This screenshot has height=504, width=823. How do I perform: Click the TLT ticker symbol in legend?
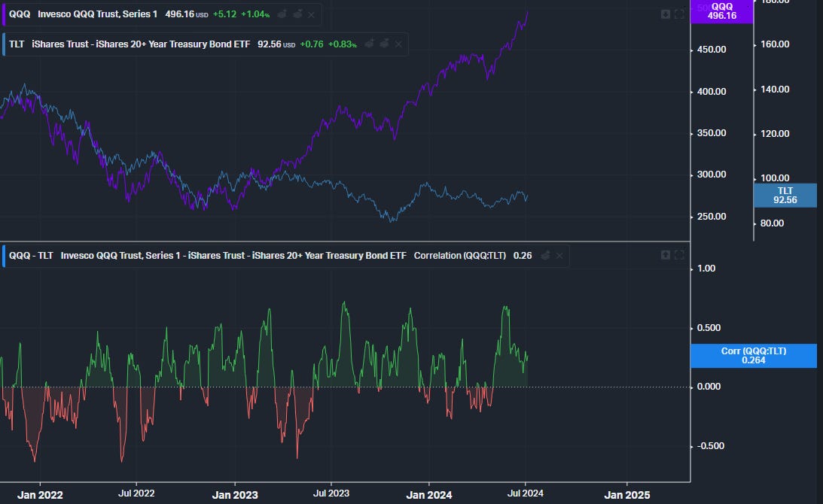[x=17, y=44]
